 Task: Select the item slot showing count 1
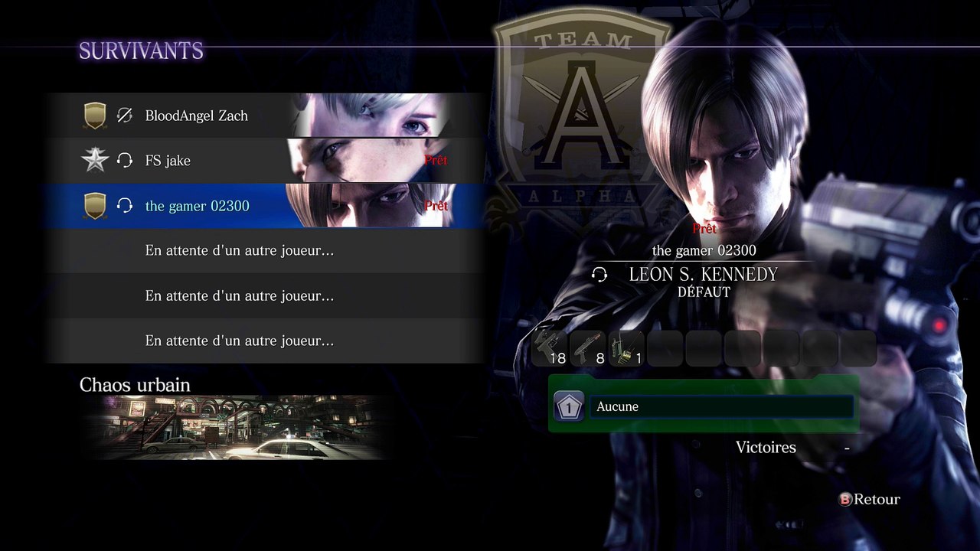pos(627,348)
